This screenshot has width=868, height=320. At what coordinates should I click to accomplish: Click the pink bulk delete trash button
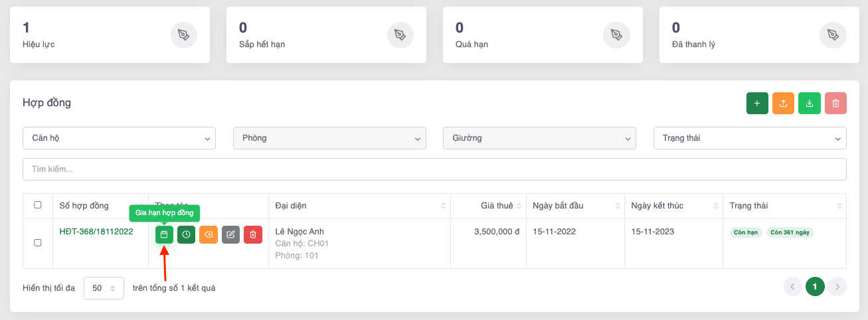(835, 103)
